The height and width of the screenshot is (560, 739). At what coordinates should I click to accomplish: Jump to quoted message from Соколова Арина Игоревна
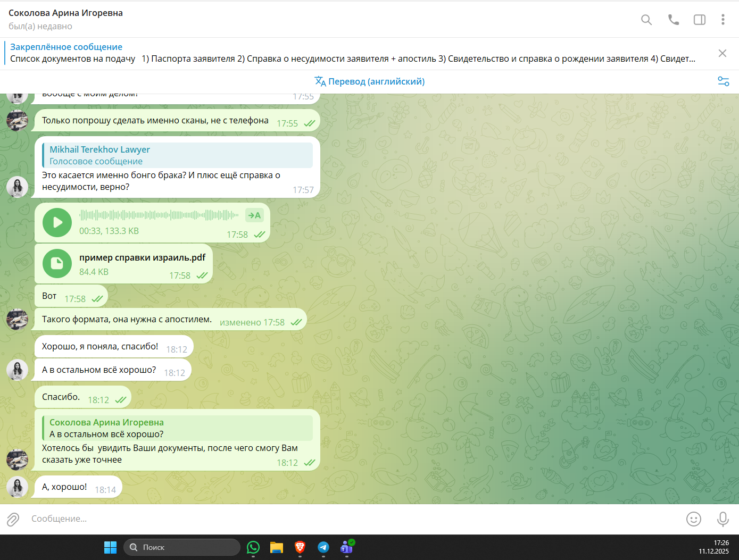[178, 428]
